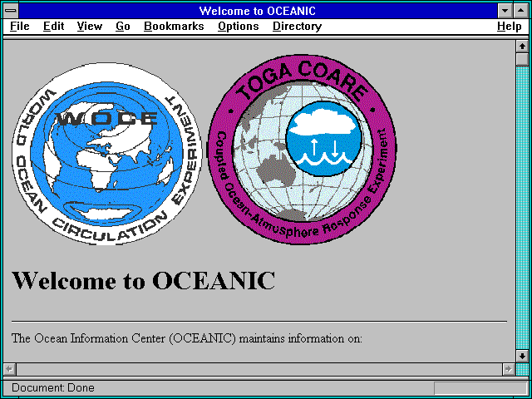Click the horizontal scrollbar left arrow
Image resolution: width=532 pixels, height=399 pixels.
[10, 369]
